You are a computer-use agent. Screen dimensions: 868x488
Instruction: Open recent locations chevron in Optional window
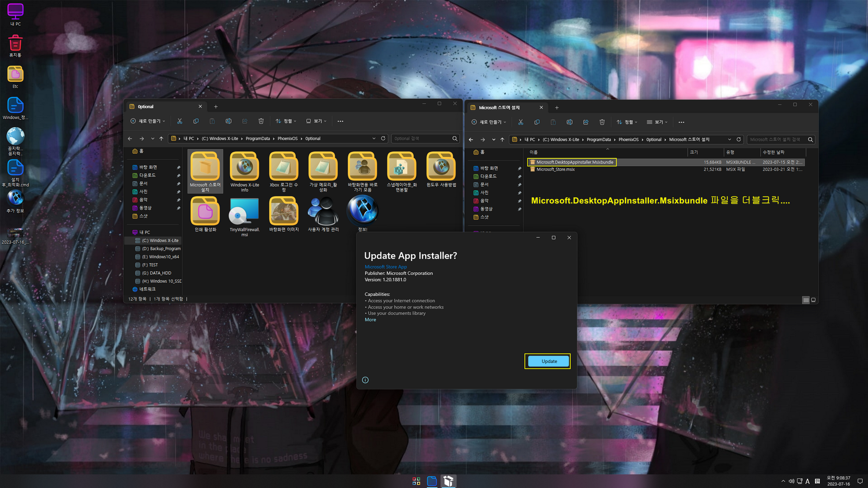pyautogui.click(x=152, y=139)
